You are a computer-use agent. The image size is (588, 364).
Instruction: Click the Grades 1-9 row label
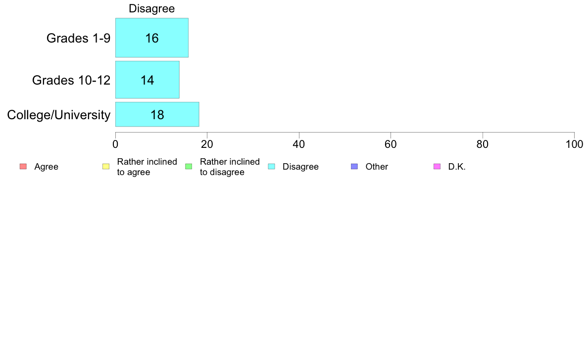(x=78, y=38)
